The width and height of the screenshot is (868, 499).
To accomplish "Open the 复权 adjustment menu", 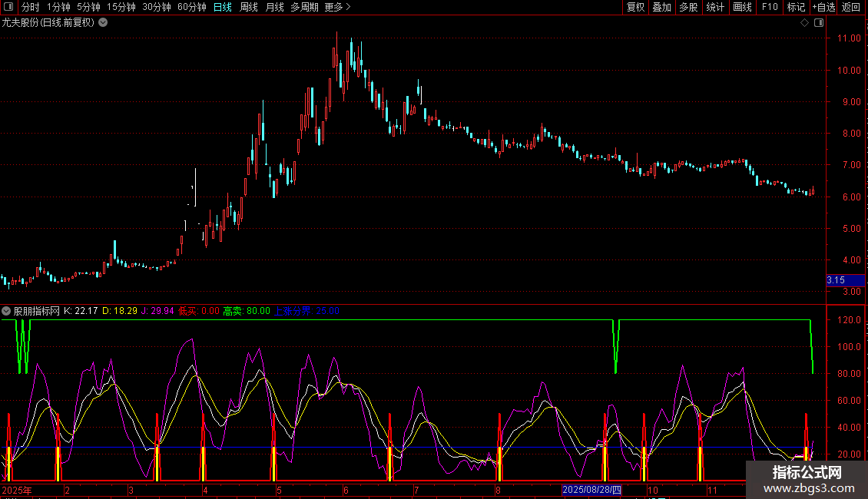I will pos(635,8).
